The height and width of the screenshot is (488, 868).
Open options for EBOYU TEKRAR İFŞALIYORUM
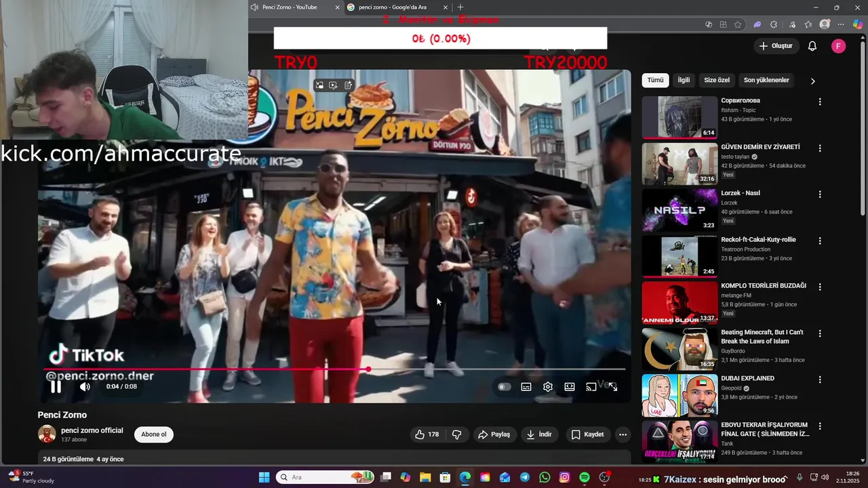click(820, 426)
